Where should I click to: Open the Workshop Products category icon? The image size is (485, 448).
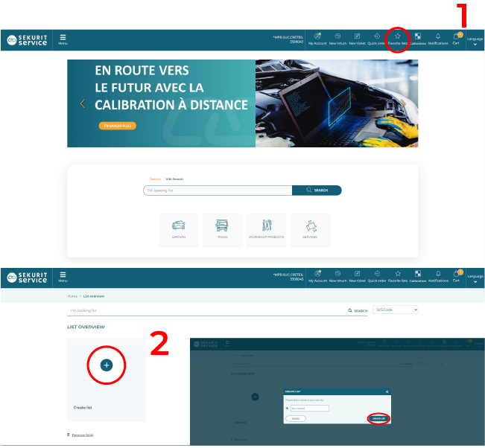pyautogui.click(x=267, y=226)
